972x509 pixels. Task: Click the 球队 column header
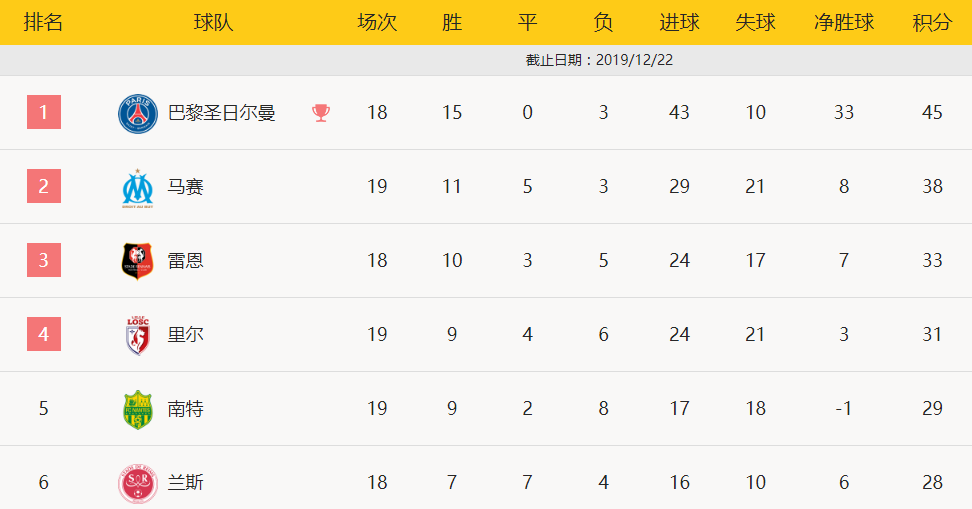coord(213,23)
